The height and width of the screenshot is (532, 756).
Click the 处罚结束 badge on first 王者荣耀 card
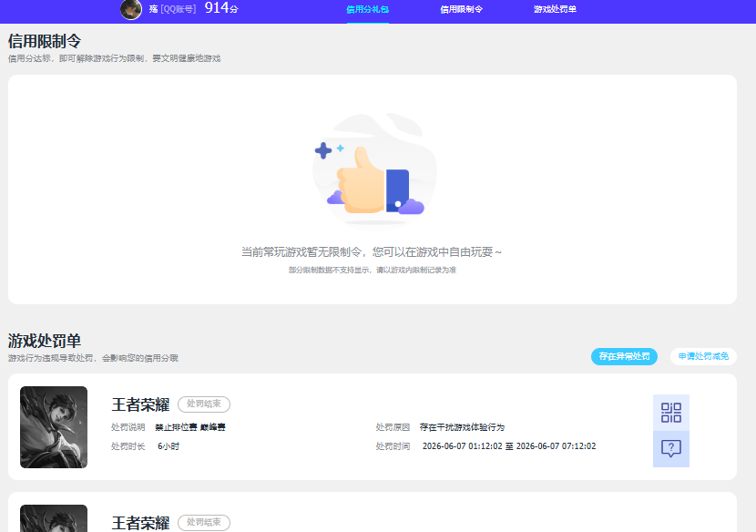[204, 404]
